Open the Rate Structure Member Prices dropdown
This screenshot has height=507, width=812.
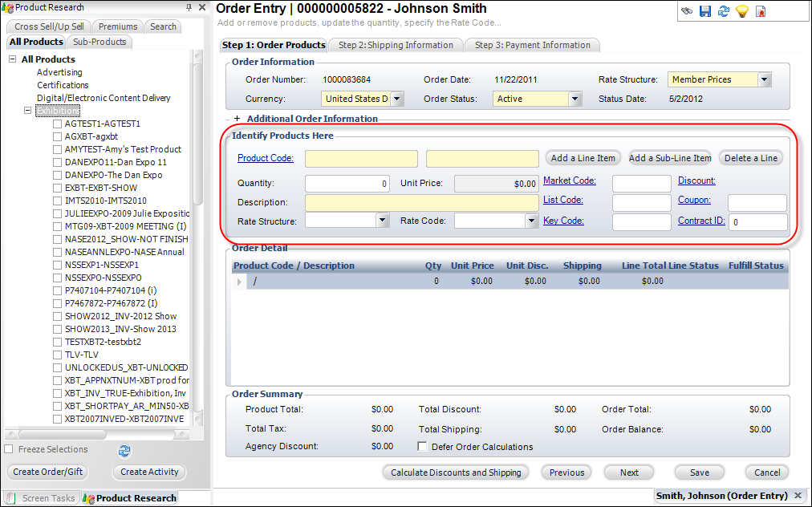click(x=764, y=79)
